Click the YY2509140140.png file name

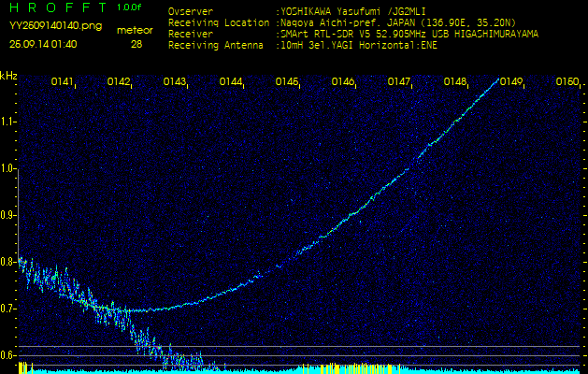pyautogui.click(x=55, y=26)
